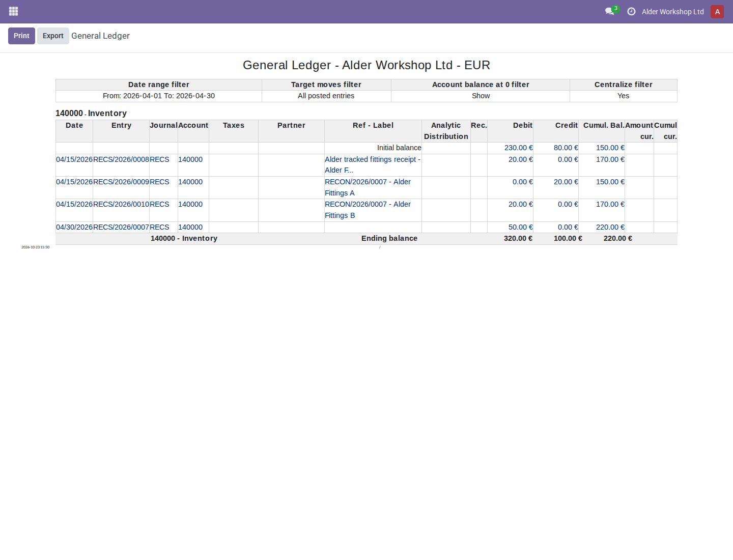The image size is (733, 560).
Task: Open entry RECS/2026/0007
Action: pyautogui.click(x=121, y=227)
